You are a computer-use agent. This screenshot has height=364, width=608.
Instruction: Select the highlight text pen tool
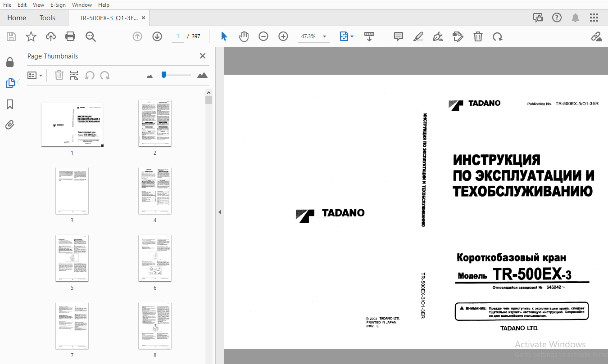click(x=418, y=36)
